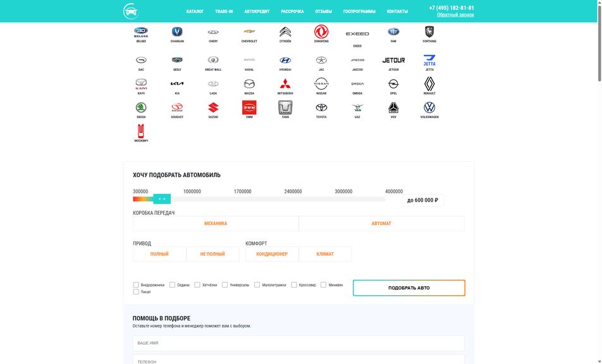Select the Toyota brand logo
Screen dimensions: 602x364
pos(321,107)
